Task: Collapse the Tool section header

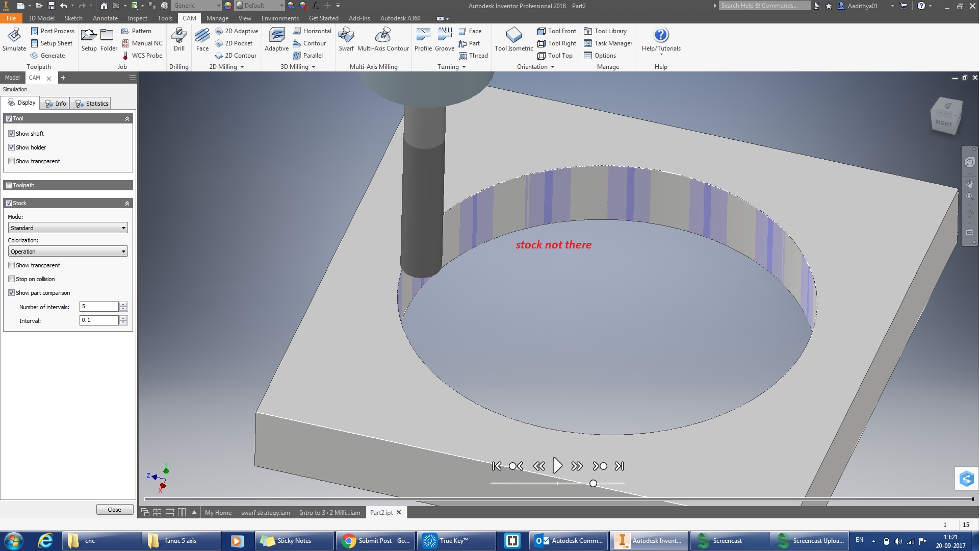Action: coord(127,118)
